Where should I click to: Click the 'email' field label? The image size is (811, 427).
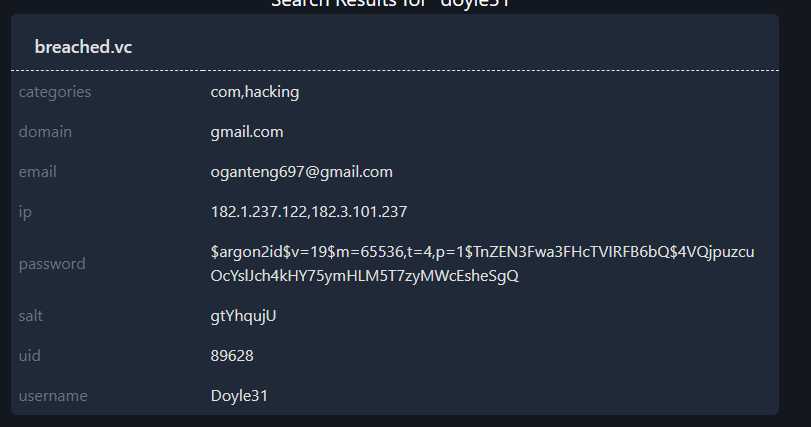(38, 172)
